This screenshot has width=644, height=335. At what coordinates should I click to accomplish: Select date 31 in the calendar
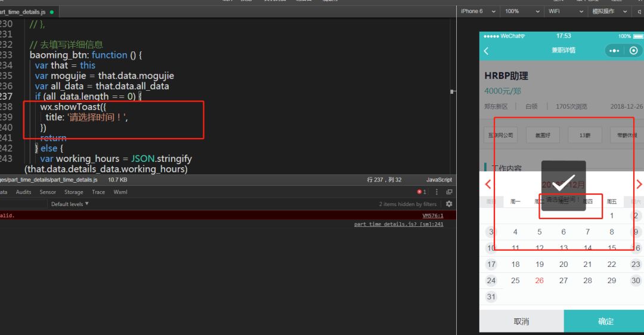click(491, 297)
